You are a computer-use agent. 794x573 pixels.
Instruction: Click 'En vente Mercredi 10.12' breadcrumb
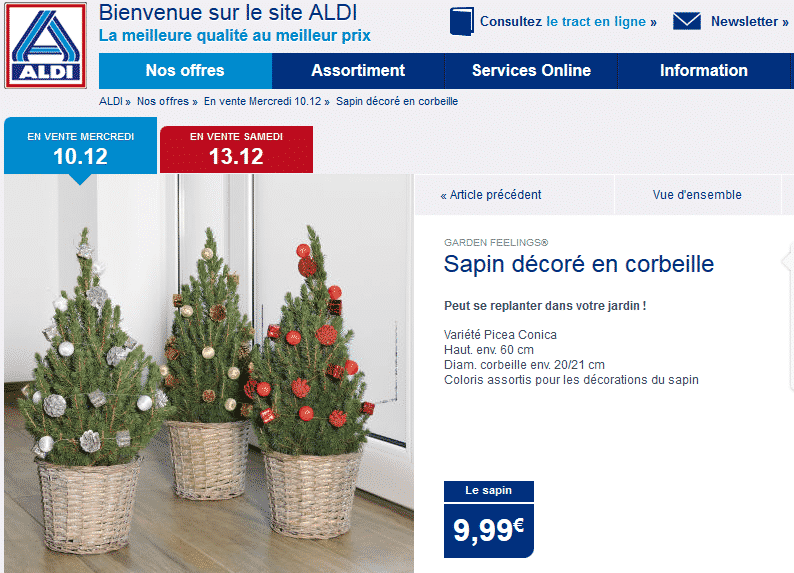(x=262, y=101)
